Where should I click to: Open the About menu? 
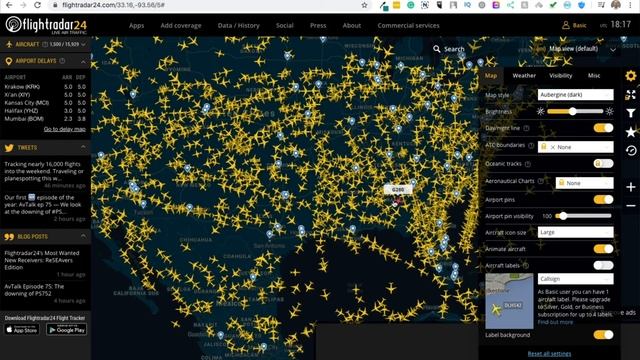pos(352,25)
